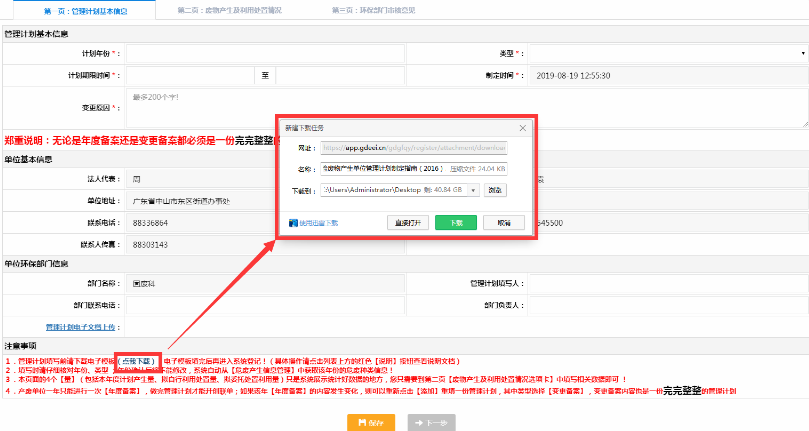Click the gray 下一步 next button

point(431,422)
